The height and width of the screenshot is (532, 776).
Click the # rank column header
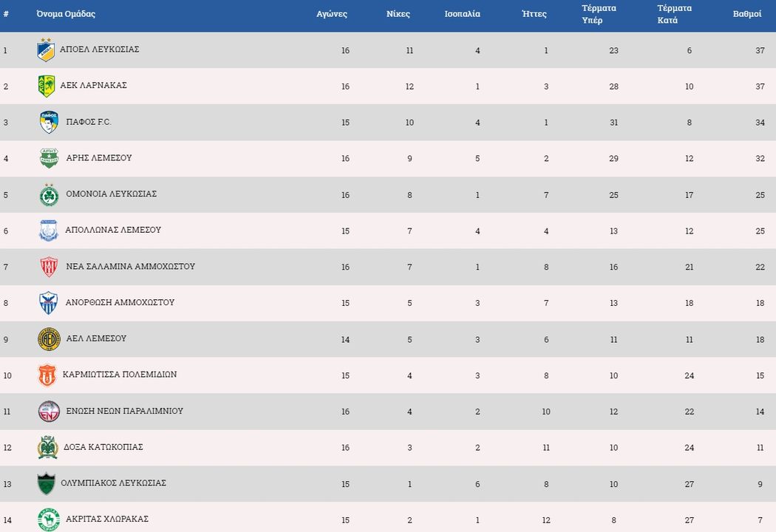[x=6, y=14]
